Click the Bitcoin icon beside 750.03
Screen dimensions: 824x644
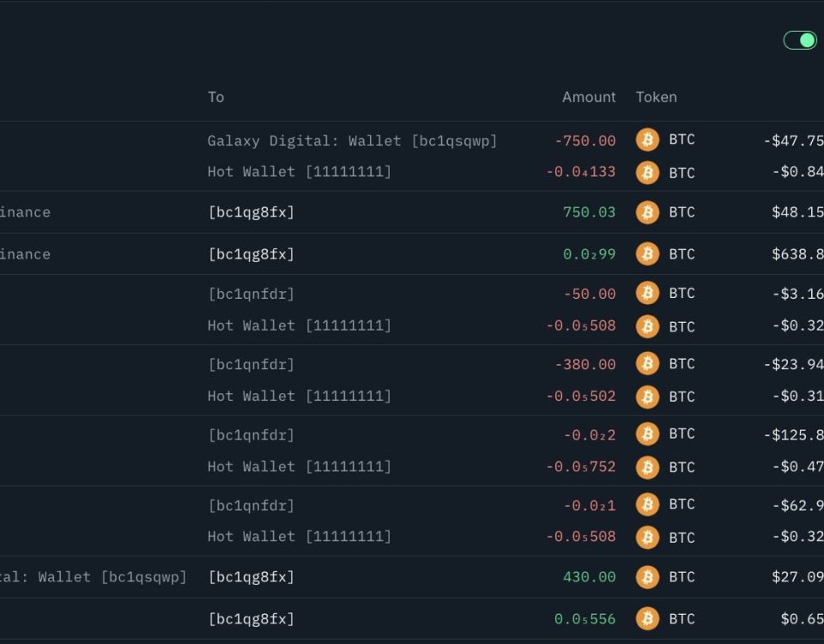[647, 212]
